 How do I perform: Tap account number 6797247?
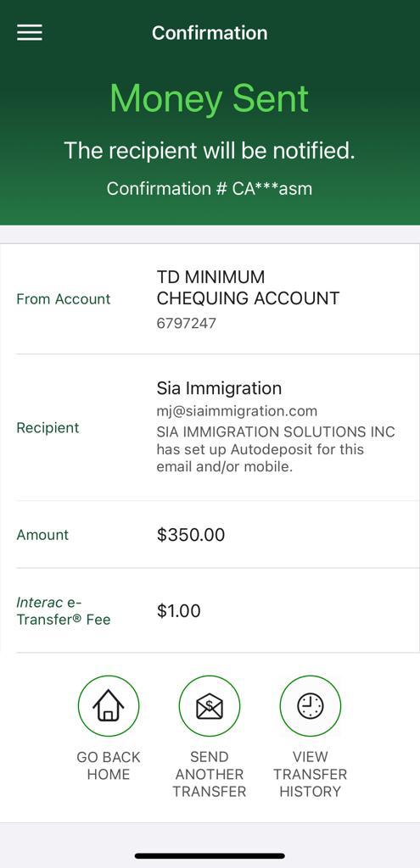(186, 323)
